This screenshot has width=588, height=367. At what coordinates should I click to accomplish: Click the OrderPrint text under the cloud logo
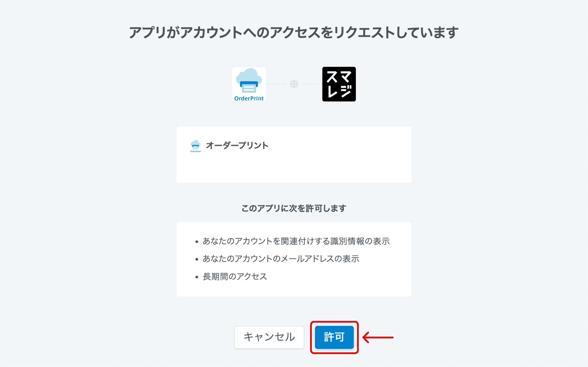249,99
